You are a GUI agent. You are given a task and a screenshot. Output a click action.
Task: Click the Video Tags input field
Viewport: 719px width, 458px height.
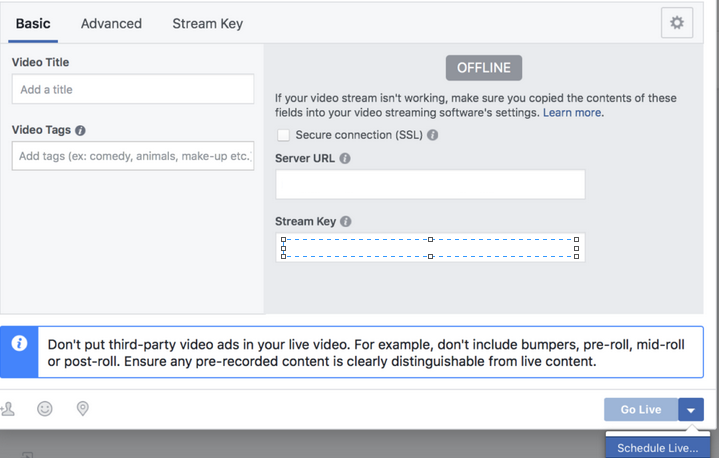pyautogui.click(x=133, y=156)
